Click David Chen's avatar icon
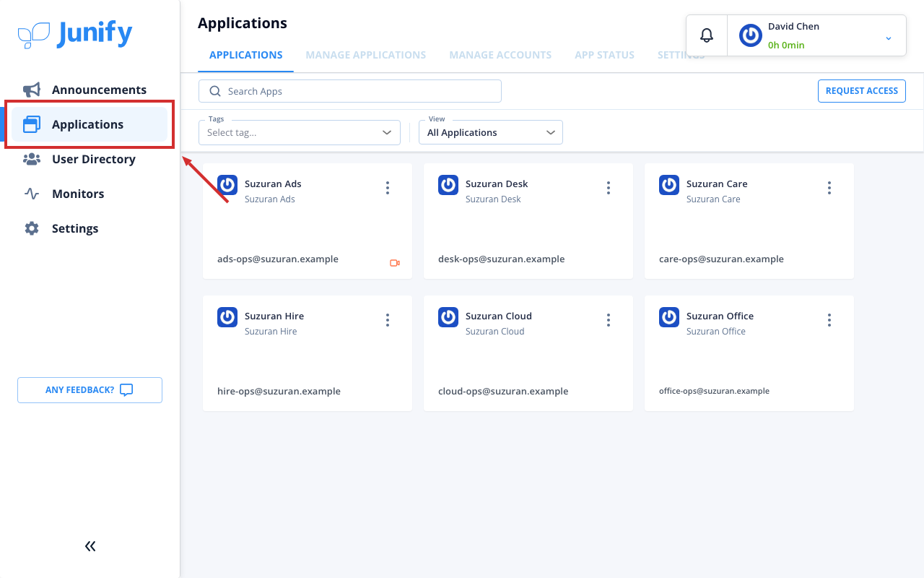Image resolution: width=924 pixels, height=578 pixels. tap(751, 35)
